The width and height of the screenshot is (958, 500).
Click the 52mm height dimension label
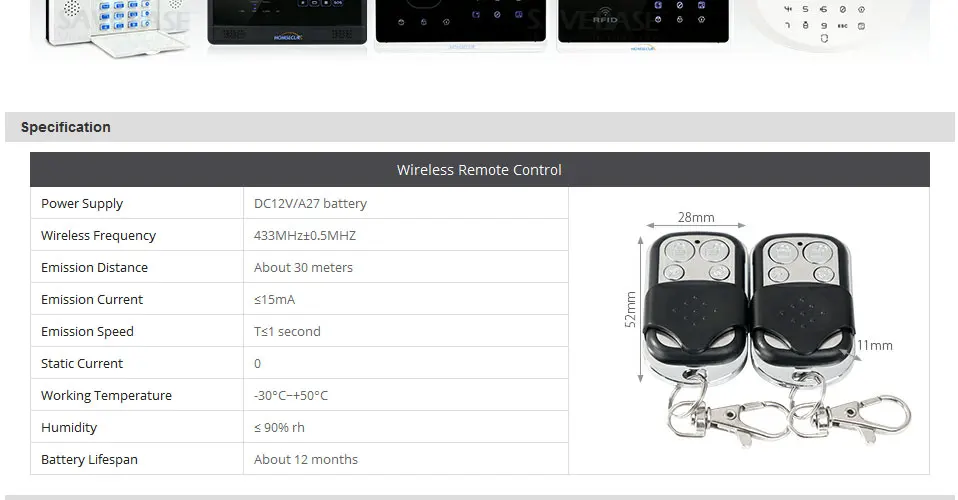(630, 309)
